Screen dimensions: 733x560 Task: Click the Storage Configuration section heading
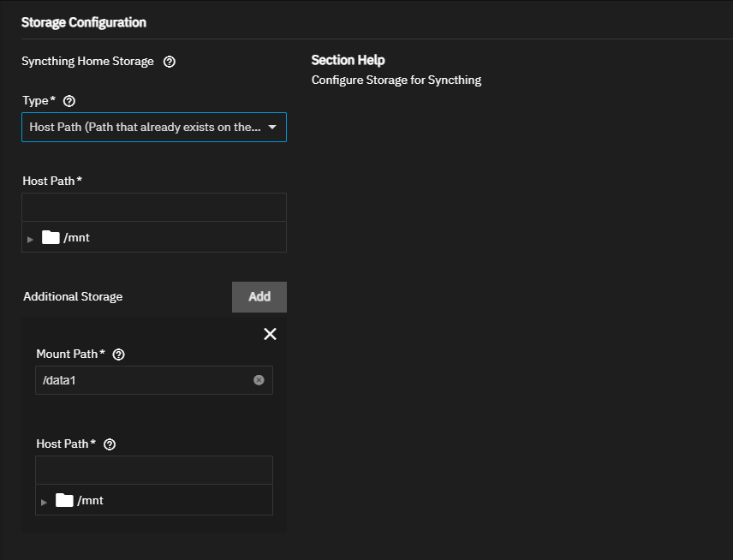[x=84, y=23]
